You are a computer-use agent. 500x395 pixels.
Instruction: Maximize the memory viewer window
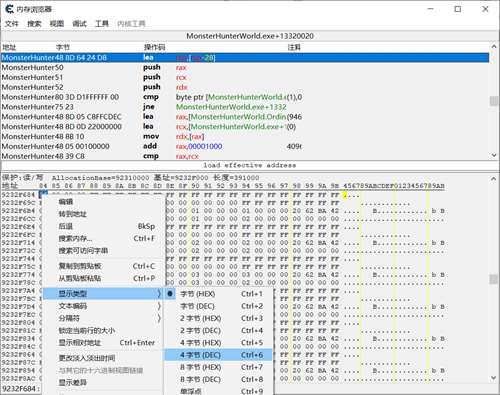click(x=458, y=9)
